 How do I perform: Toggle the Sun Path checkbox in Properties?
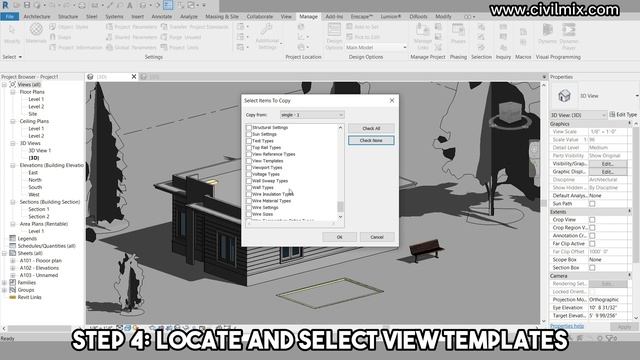coord(592,204)
